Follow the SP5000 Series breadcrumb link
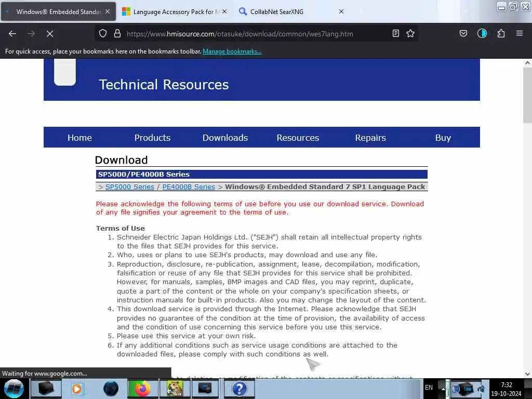Viewport: 532px width, 399px height. (129, 187)
